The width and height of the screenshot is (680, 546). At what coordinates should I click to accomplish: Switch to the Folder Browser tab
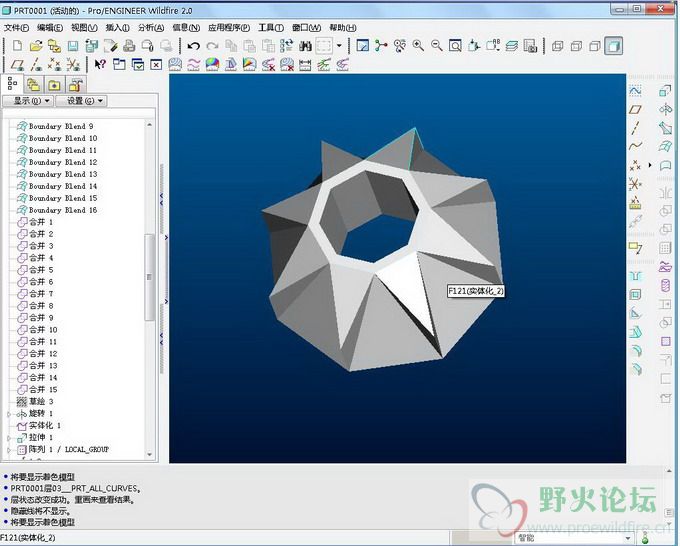pyautogui.click(x=33, y=85)
